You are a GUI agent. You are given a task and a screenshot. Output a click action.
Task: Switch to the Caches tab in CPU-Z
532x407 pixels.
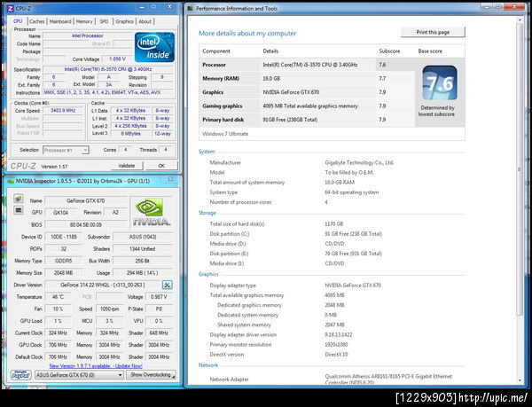(x=36, y=21)
